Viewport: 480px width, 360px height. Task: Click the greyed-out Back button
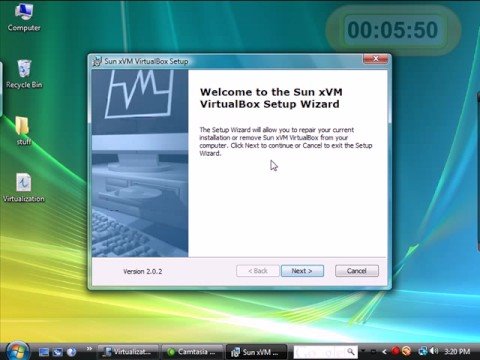pyautogui.click(x=258, y=271)
